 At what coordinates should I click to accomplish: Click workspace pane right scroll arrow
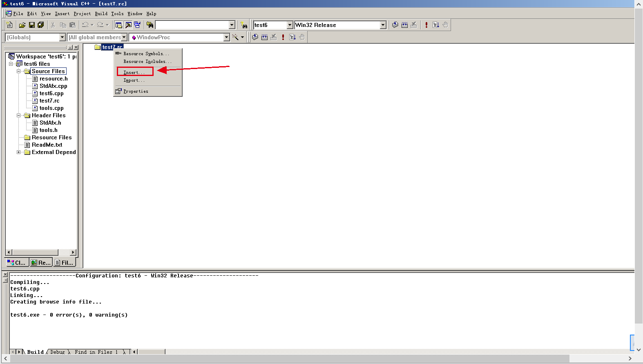coord(73,252)
